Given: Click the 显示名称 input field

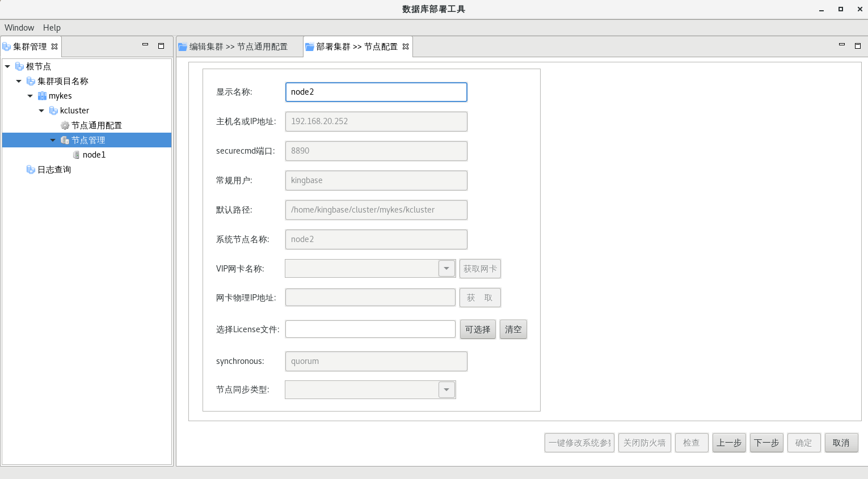Looking at the screenshot, I should (376, 92).
